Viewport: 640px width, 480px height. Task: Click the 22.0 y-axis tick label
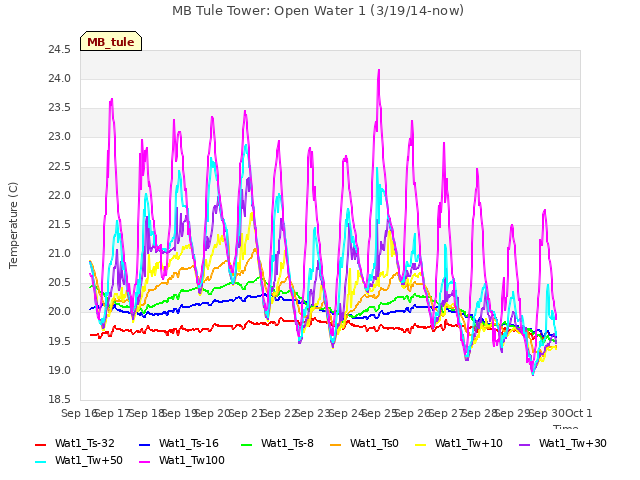59,196
